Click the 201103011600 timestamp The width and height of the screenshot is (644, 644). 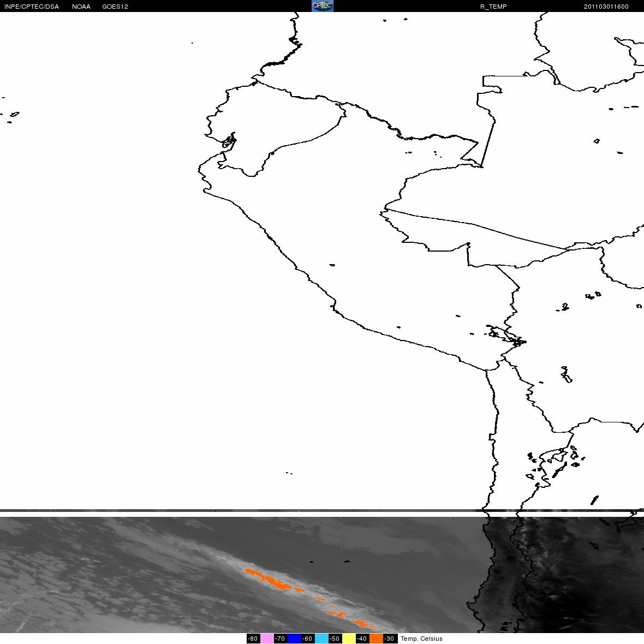[606, 7]
